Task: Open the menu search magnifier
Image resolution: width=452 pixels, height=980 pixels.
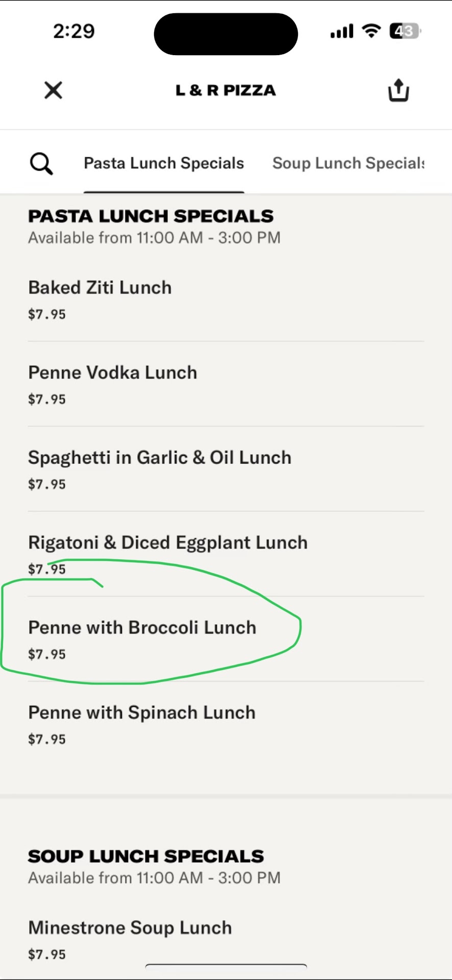Action: (41, 164)
